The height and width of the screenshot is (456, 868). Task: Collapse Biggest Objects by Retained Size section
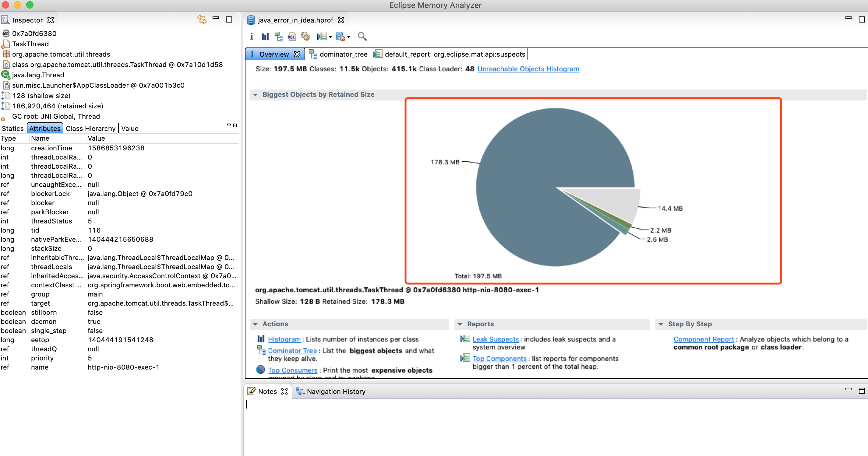tap(255, 95)
